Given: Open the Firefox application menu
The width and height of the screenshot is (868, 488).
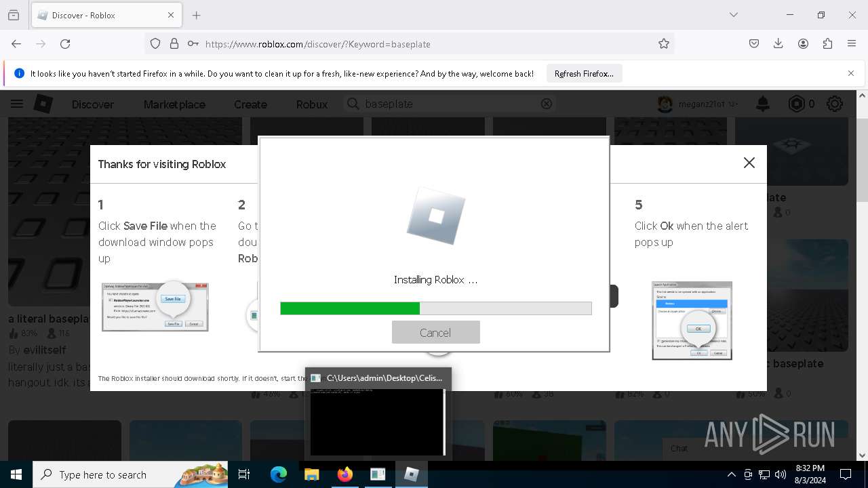Looking at the screenshot, I should [852, 44].
